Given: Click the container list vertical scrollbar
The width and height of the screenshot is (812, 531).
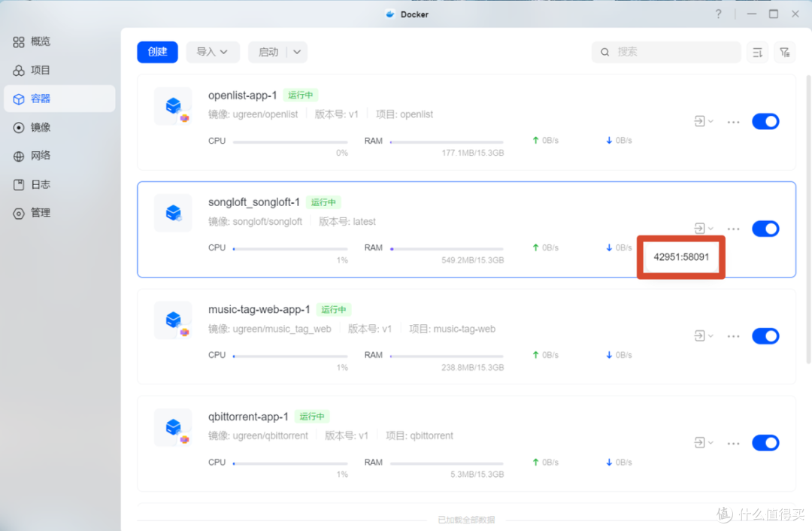Looking at the screenshot, I should coord(808,220).
